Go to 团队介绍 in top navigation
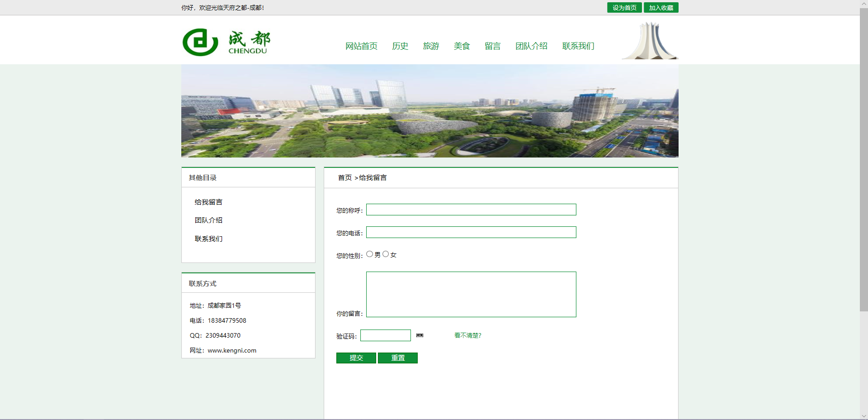This screenshot has width=868, height=420. pos(531,46)
